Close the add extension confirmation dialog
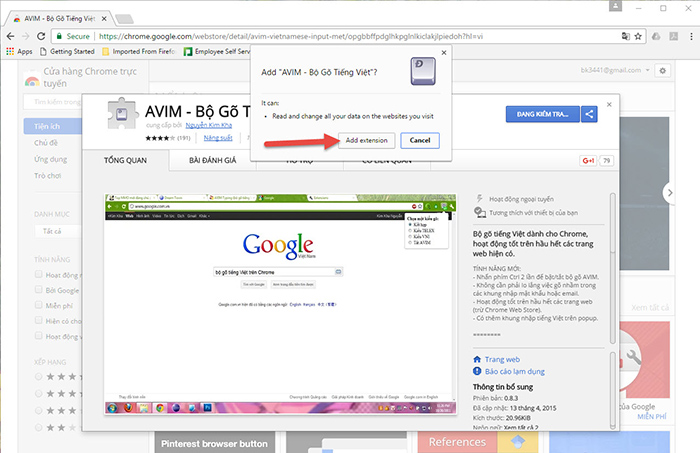700x453 pixels. [x=444, y=53]
